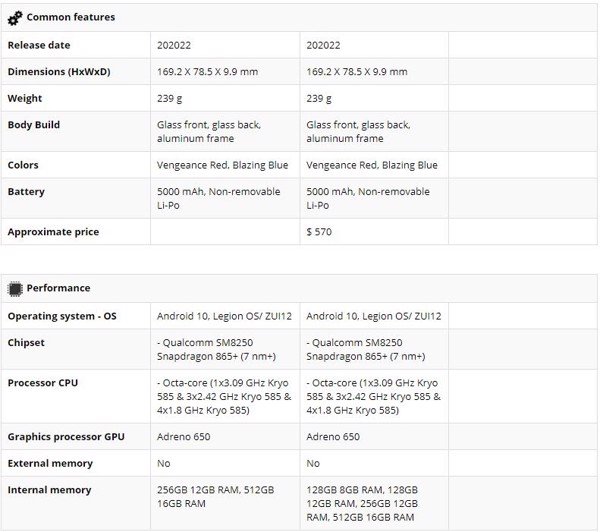Image resolution: width=600 pixels, height=532 pixels.
Task: Click the Dimensions (HxWxD) row label
Action: pyautogui.click(x=59, y=72)
